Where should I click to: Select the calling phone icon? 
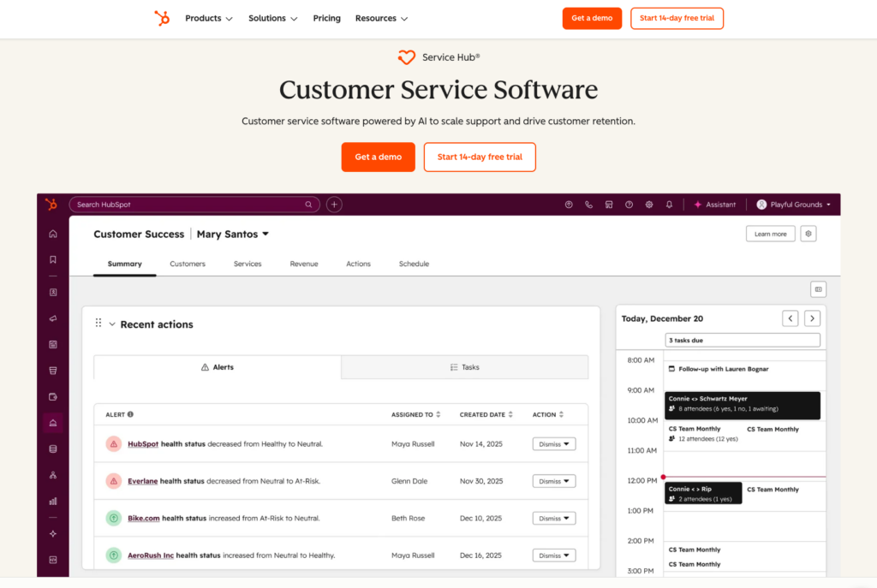pos(588,205)
